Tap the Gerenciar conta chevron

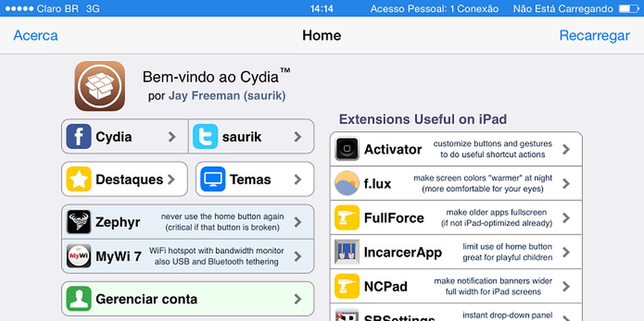tap(298, 299)
